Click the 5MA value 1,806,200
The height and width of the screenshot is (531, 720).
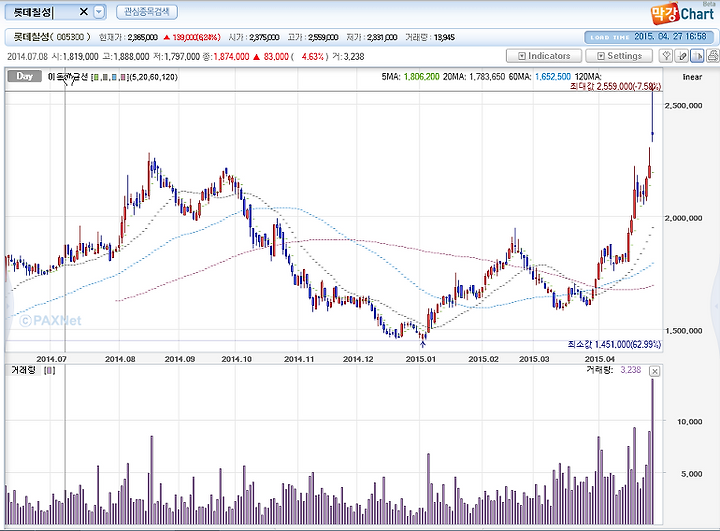(x=422, y=77)
